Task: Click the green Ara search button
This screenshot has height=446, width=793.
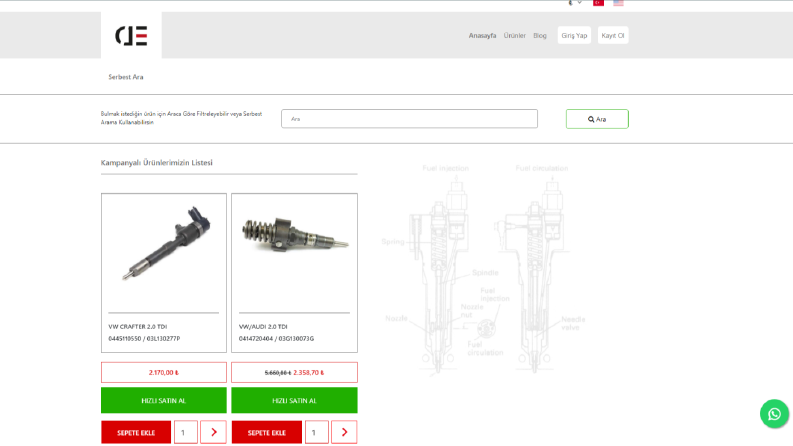Action: pyautogui.click(x=597, y=119)
